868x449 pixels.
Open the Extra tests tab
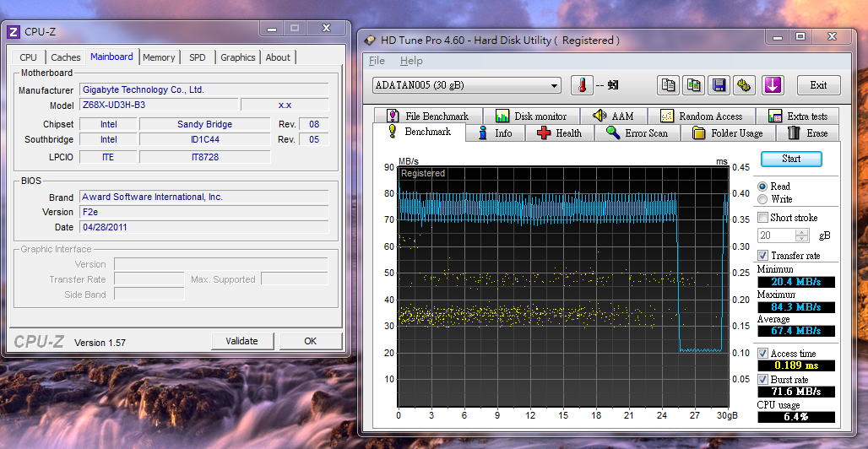coord(799,116)
